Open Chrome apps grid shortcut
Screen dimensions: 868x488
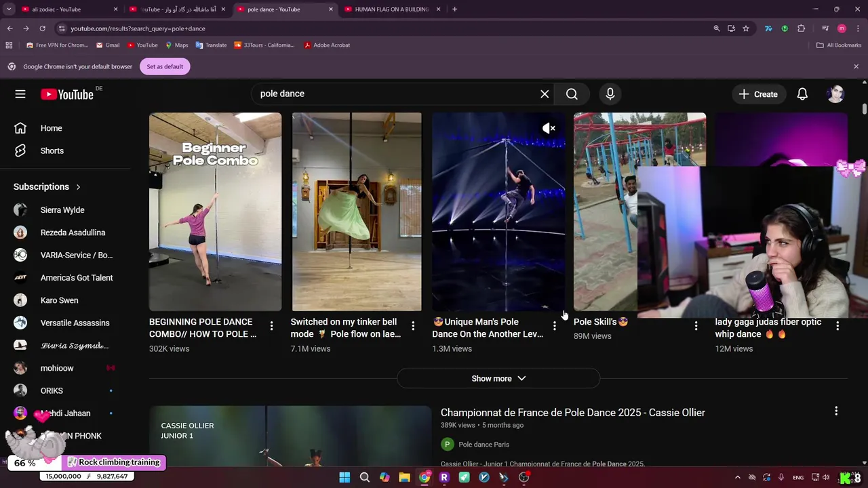click(x=9, y=45)
